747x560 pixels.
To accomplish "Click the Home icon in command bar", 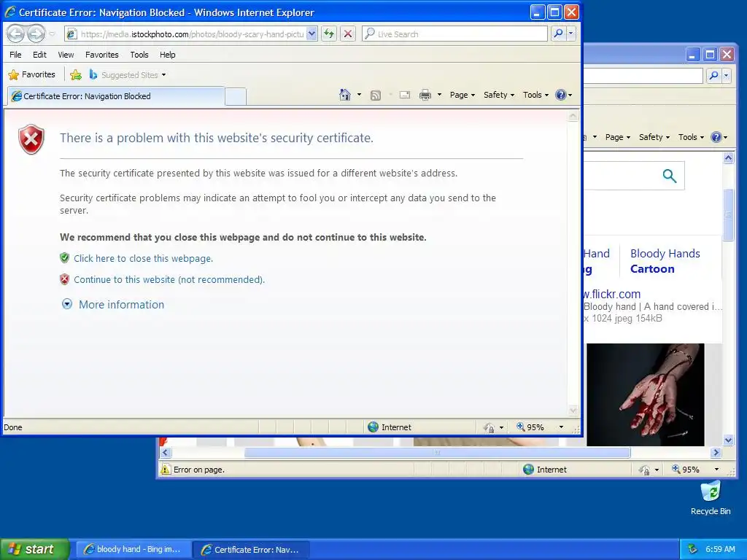I will pos(345,95).
